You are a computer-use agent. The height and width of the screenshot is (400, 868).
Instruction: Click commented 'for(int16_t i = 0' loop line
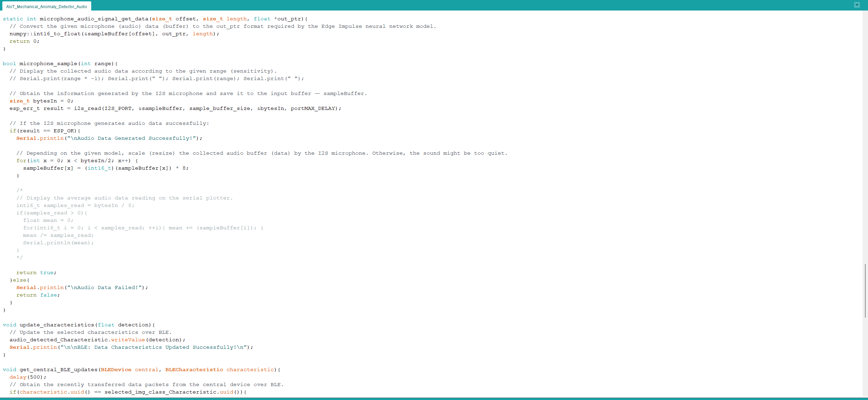[x=143, y=228]
